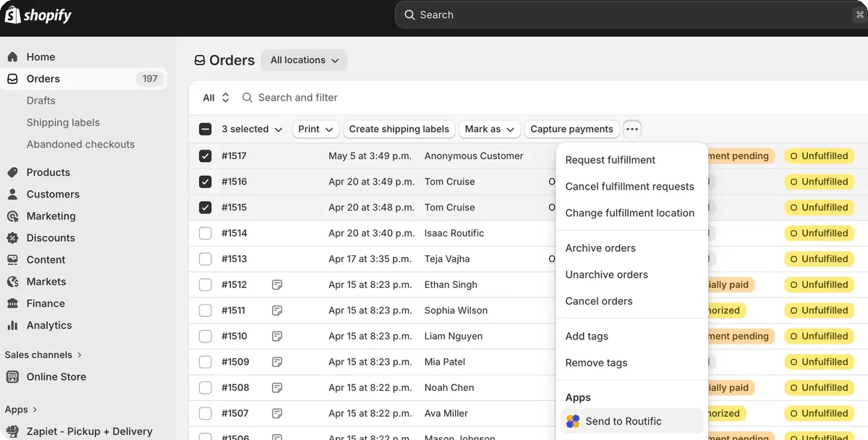This screenshot has width=868, height=440.
Task: Click the search icon in the filter bar
Action: pyautogui.click(x=247, y=98)
